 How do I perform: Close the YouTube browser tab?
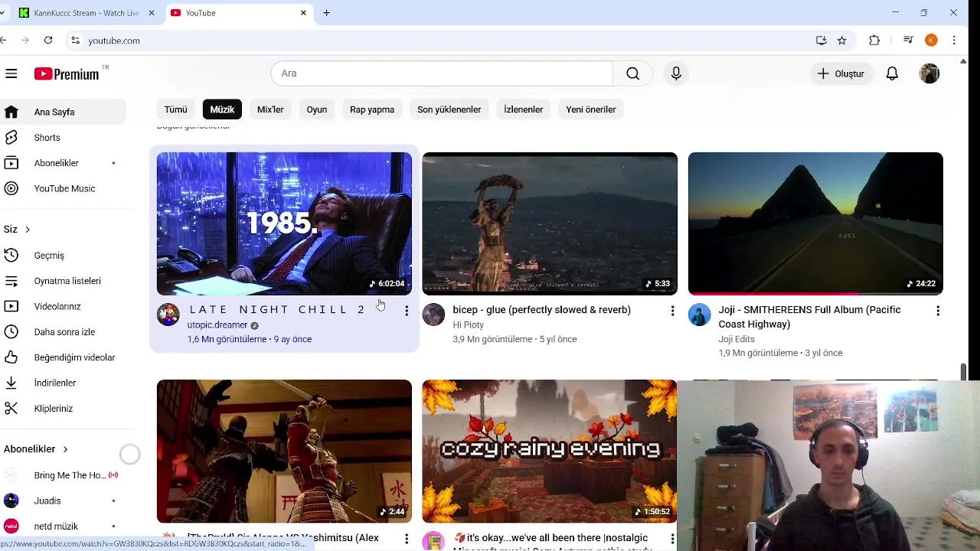pyautogui.click(x=303, y=13)
